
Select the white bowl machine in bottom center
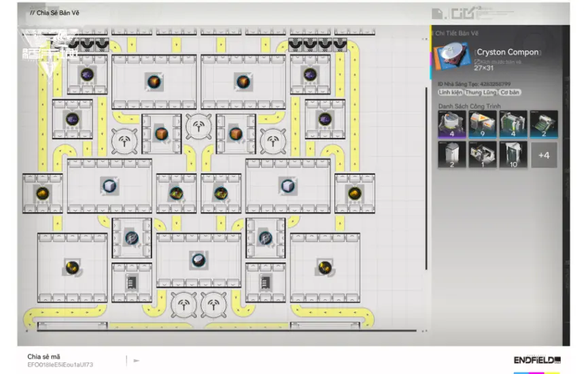[x=198, y=260]
